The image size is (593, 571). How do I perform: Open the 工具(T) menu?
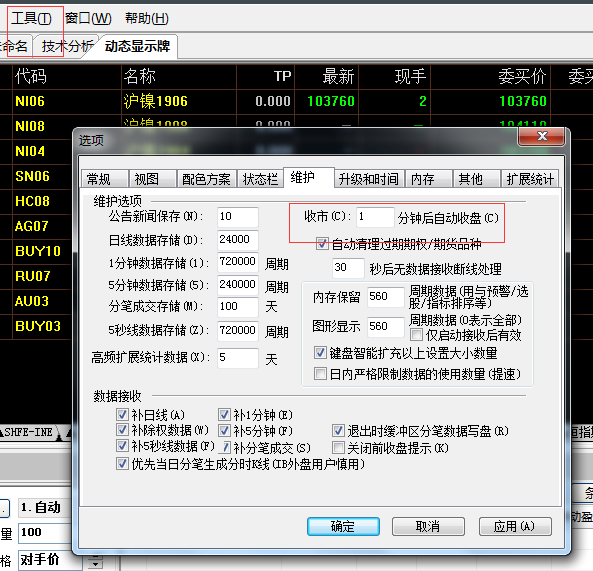click(x=31, y=18)
